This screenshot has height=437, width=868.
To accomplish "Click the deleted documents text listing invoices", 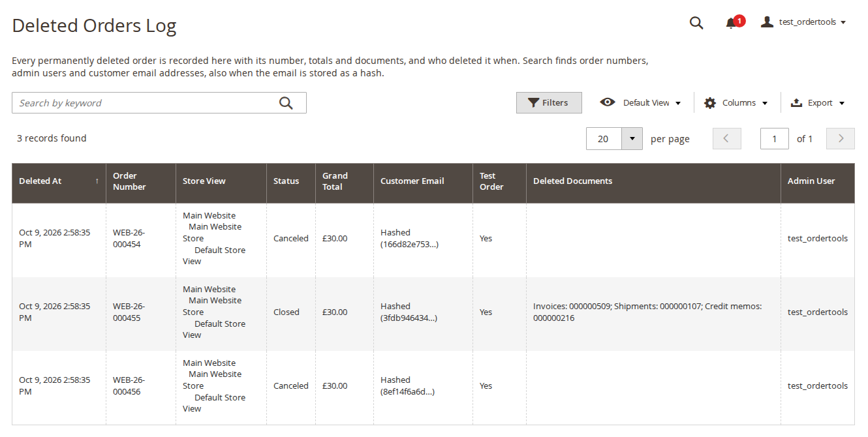I will 647,312.
